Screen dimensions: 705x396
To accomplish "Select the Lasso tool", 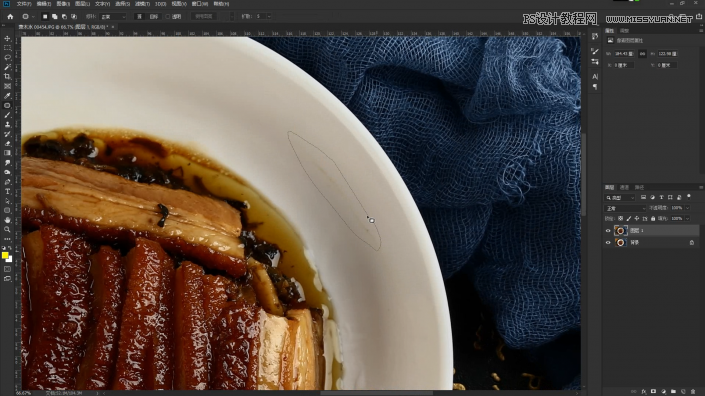I will (x=7, y=58).
